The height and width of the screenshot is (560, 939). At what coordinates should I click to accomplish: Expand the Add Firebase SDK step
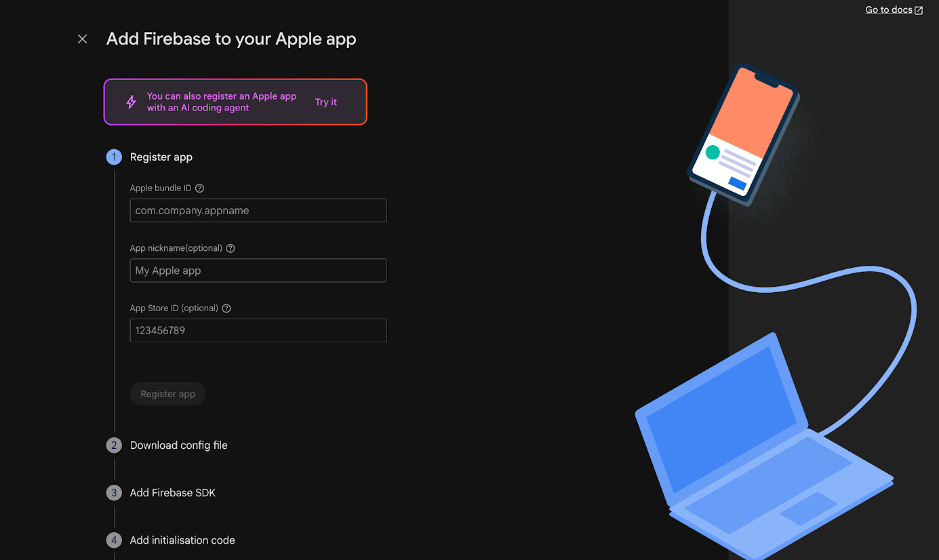(x=173, y=493)
